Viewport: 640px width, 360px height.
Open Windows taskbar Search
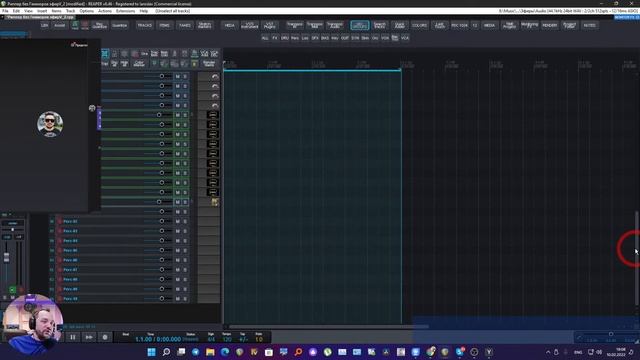166,352
